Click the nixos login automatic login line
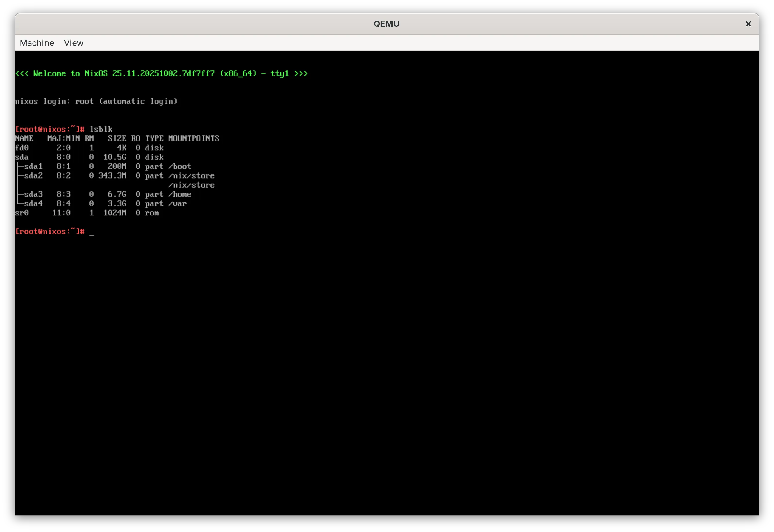The width and height of the screenshot is (774, 532). [96, 101]
